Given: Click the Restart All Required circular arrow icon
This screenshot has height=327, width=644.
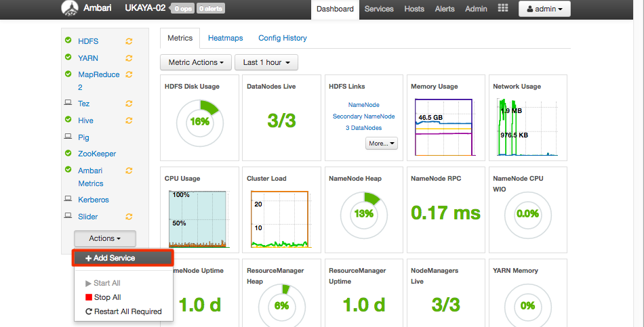Looking at the screenshot, I should coord(88,311).
